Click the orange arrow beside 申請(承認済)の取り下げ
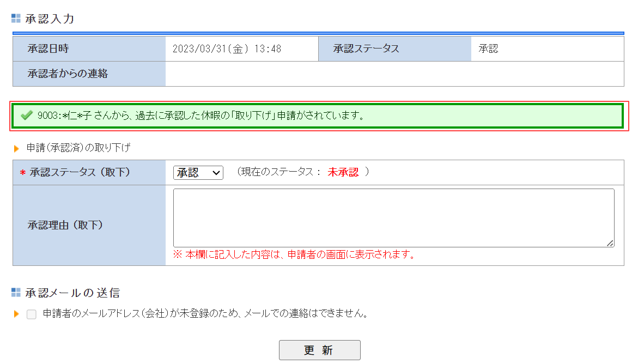Image resolution: width=632 pixels, height=364 pixels. [16, 148]
